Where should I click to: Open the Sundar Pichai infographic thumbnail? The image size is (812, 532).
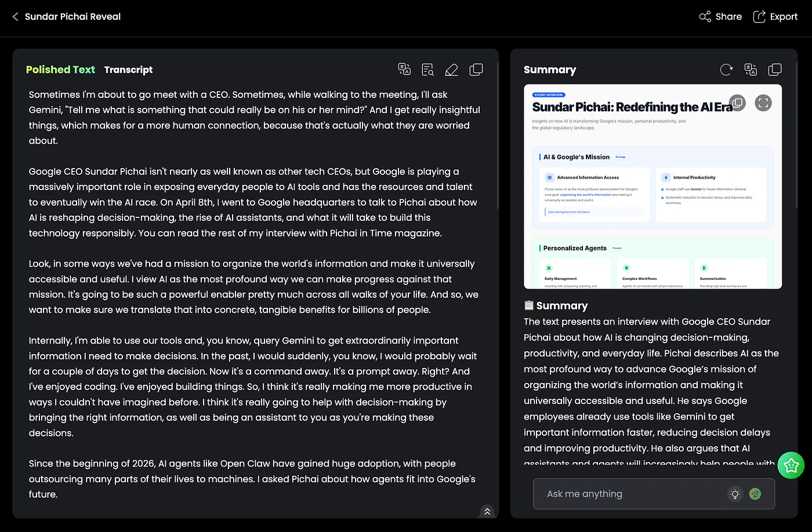(x=652, y=187)
